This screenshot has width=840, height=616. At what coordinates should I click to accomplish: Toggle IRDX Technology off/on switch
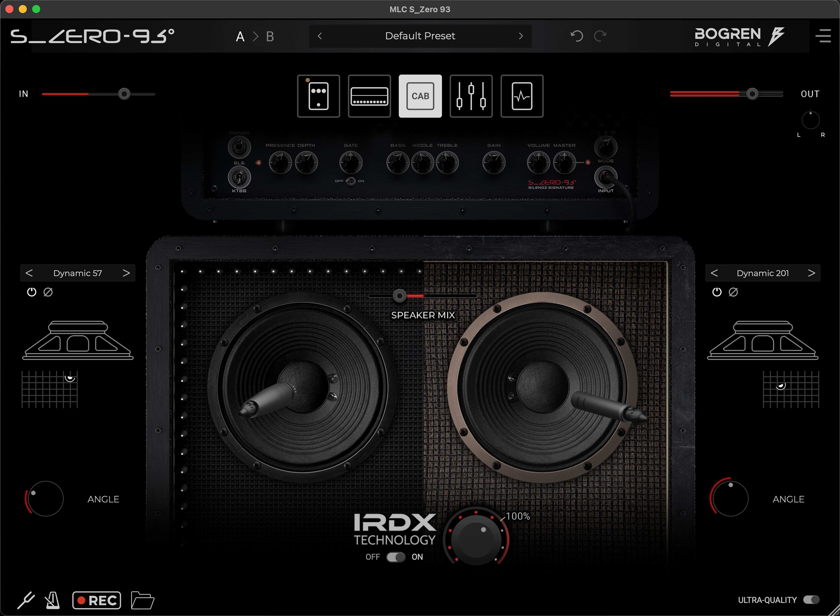(x=395, y=557)
